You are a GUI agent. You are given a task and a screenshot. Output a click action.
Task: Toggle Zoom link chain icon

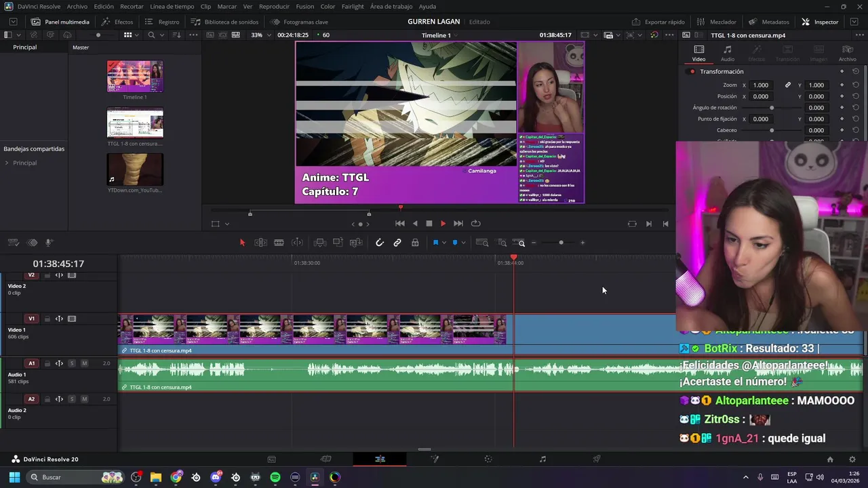click(788, 85)
